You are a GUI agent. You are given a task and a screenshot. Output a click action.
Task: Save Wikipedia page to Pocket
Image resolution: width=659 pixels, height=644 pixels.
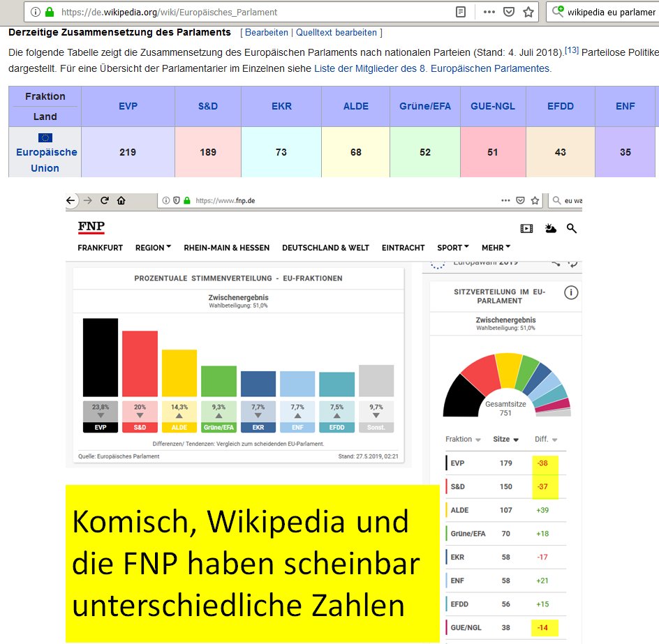coord(509,12)
